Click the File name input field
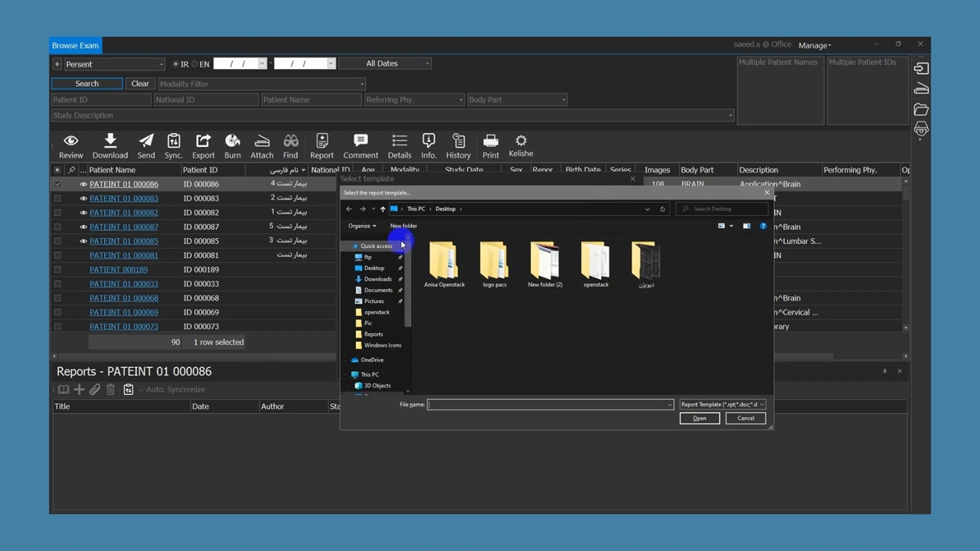The width and height of the screenshot is (980, 551). (547, 404)
